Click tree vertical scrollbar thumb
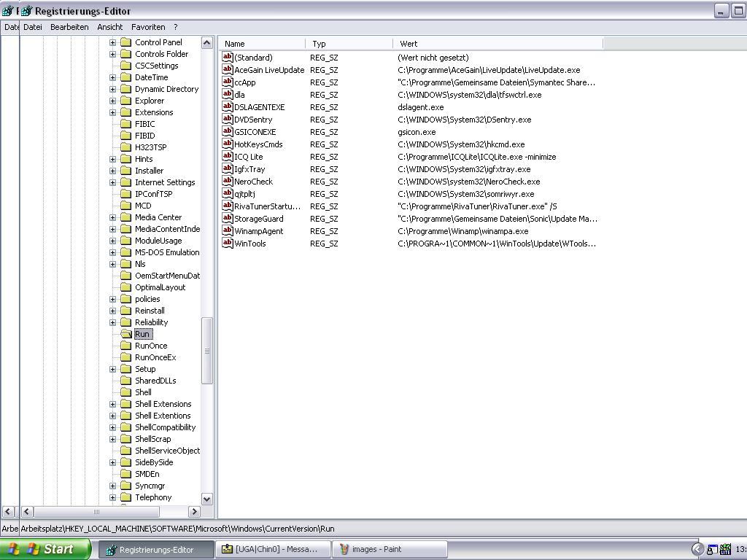Viewport: 747px width, 560px height. [x=206, y=351]
